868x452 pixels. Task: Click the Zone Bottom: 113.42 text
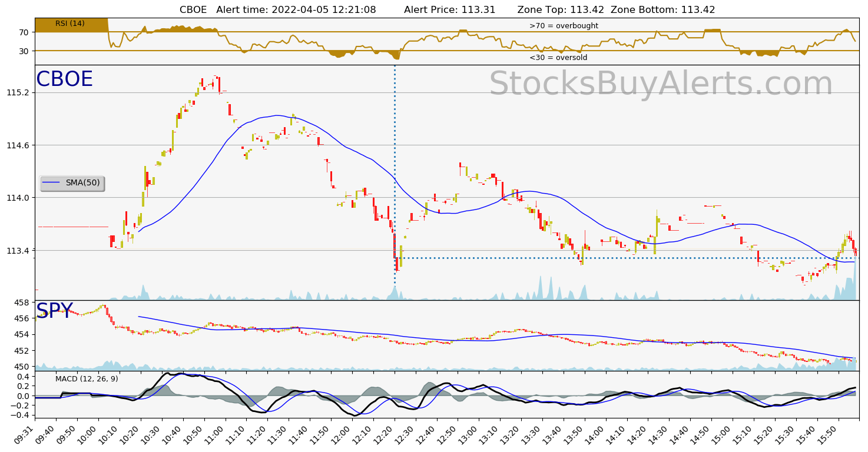(x=663, y=9)
